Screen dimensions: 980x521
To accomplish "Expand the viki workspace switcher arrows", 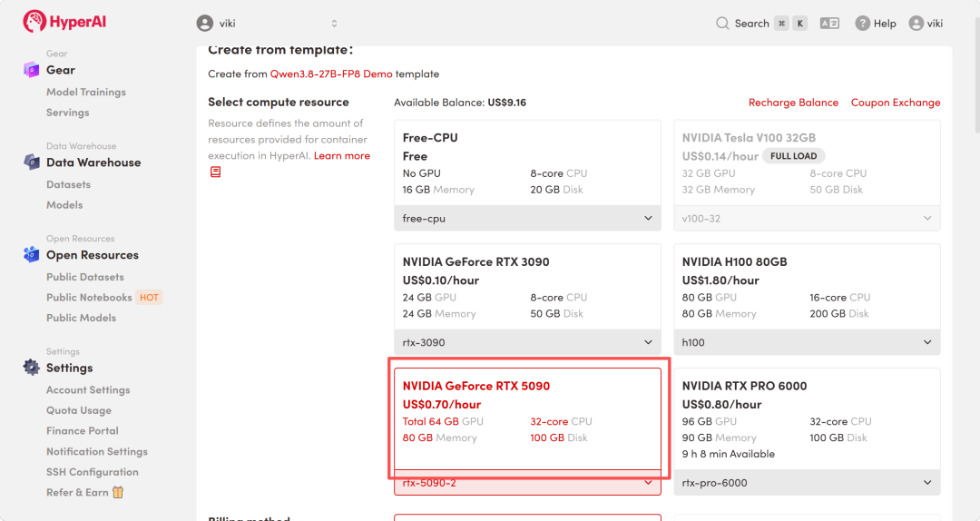I will 334,23.
